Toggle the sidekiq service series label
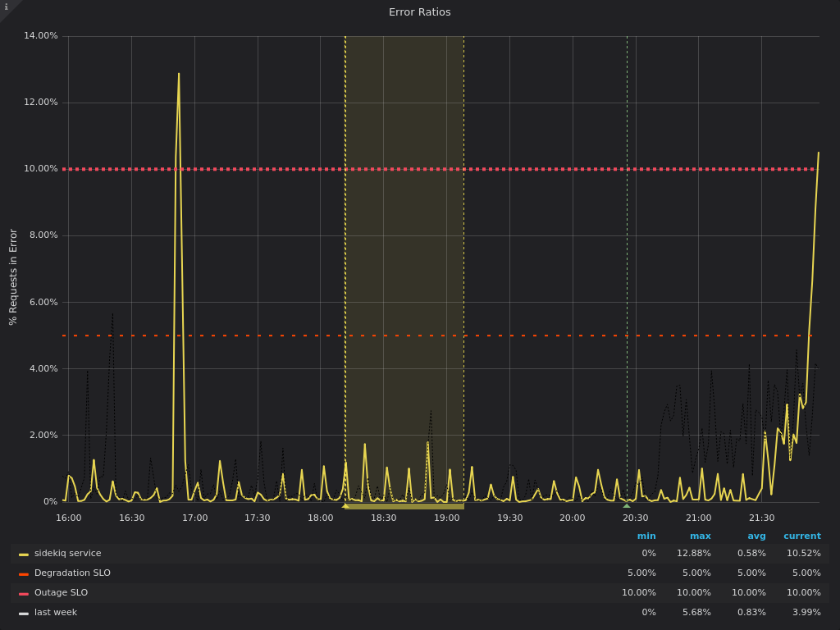 (x=67, y=554)
